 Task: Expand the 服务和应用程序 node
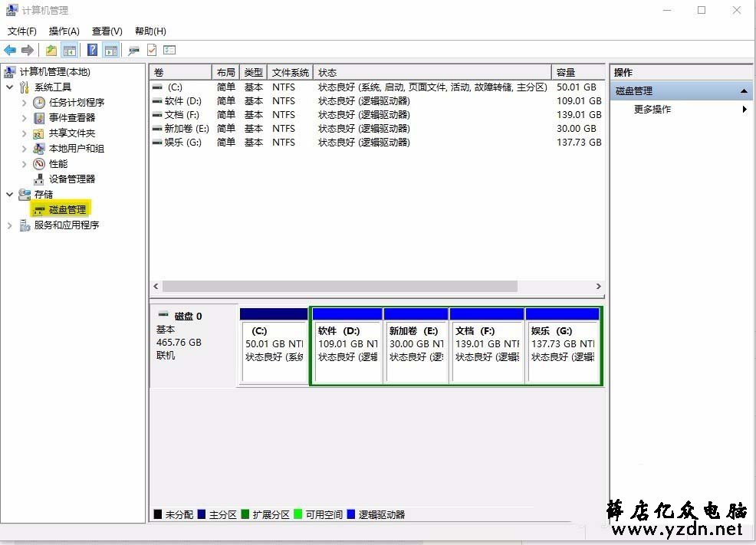click(10, 225)
